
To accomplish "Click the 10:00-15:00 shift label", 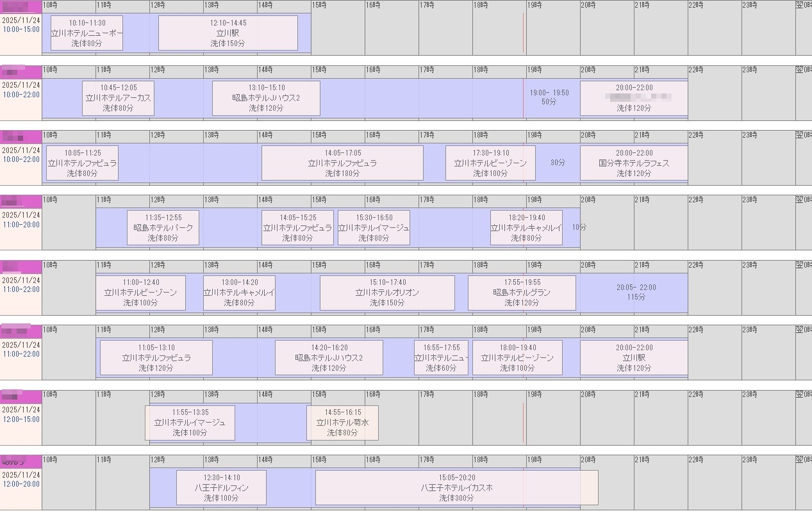I will tap(21, 29).
